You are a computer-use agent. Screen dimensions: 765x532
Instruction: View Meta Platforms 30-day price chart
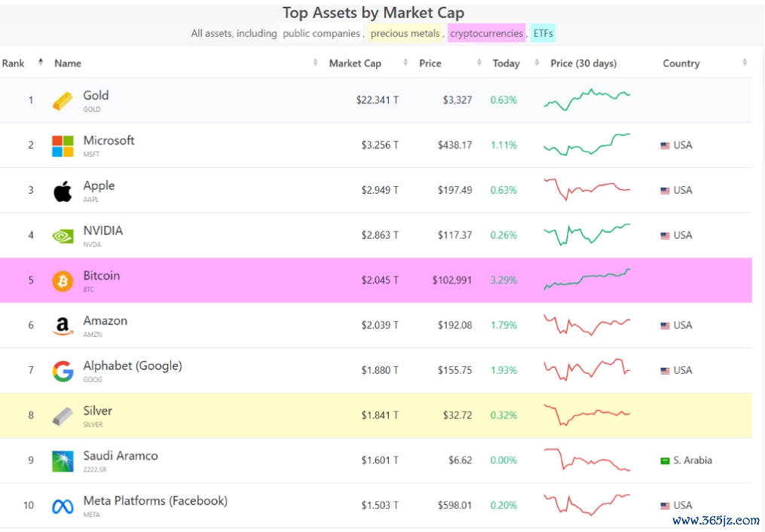(587, 505)
